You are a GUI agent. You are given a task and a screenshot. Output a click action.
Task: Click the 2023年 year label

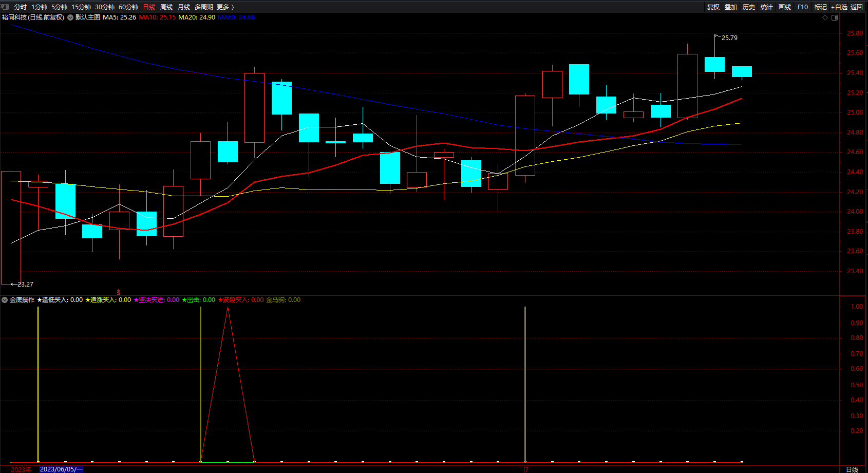point(21,469)
